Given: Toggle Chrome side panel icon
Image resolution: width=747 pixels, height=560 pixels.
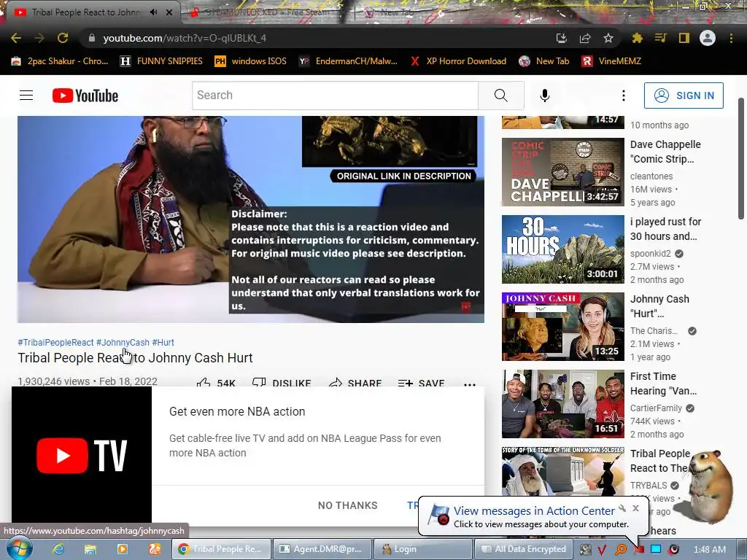Looking at the screenshot, I should pos(684,38).
